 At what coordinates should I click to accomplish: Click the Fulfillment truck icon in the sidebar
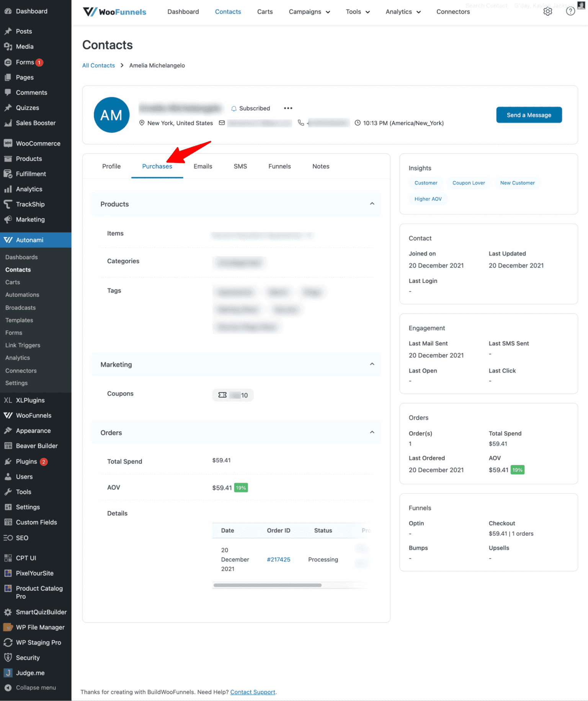pyautogui.click(x=8, y=174)
